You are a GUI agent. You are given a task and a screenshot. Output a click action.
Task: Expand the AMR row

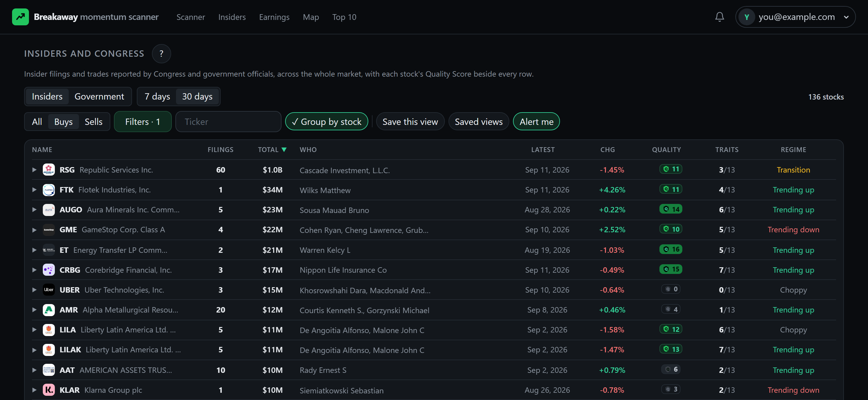(x=34, y=310)
